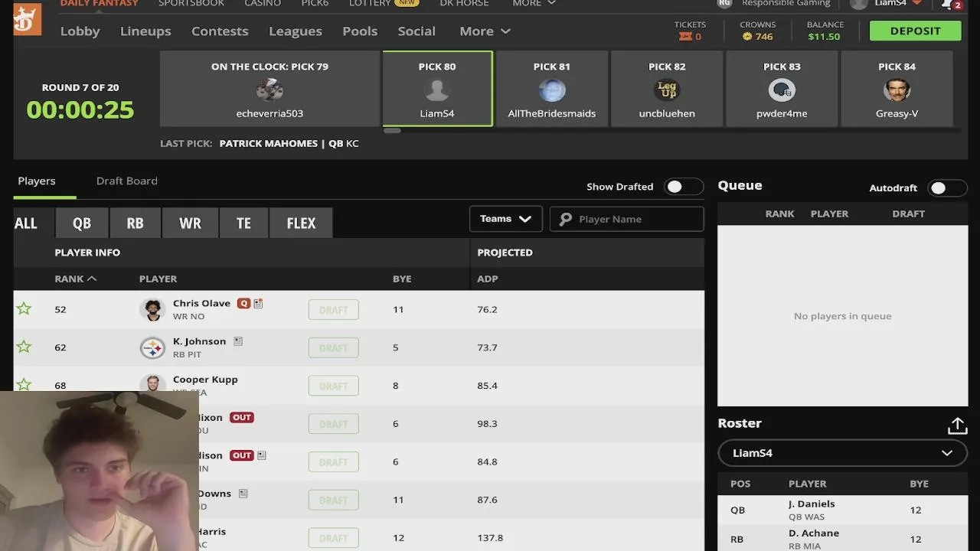Open the LiamS4 account dropdown arrow
Viewport: 980px width, 551px height.
click(x=916, y=4)
